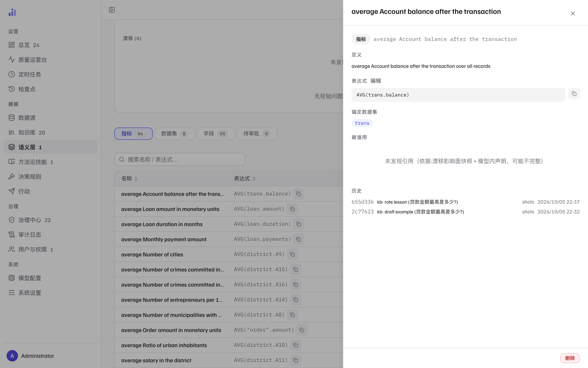588x368 pixels.
Task: Click the Administrator user avatar
Action: (x=12, y=356)
